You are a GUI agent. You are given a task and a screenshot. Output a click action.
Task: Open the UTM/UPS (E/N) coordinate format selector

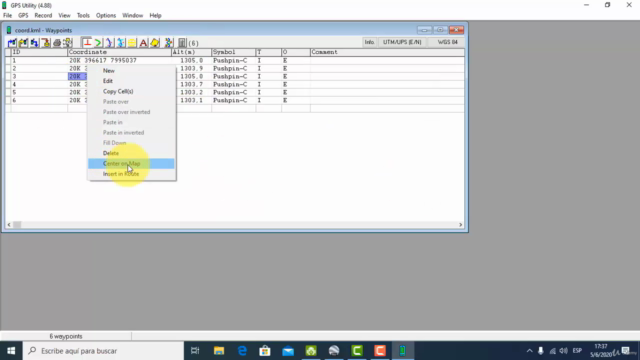402,42
